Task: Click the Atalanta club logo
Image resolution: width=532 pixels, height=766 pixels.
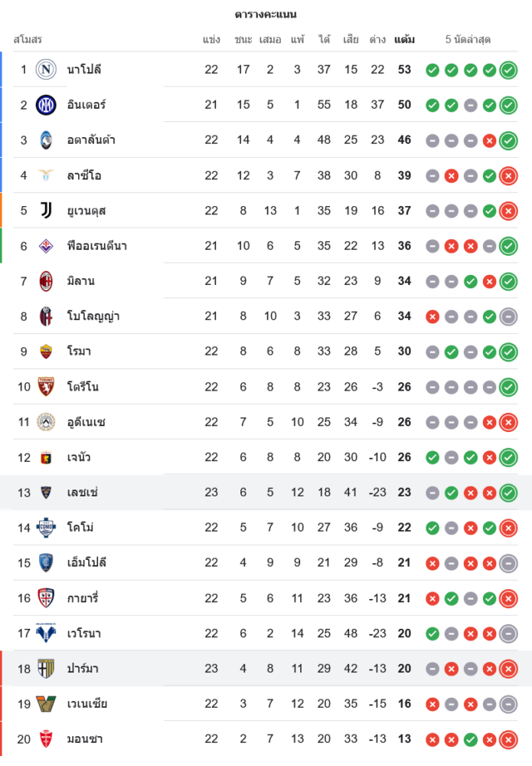Action: tap(46, 140)
